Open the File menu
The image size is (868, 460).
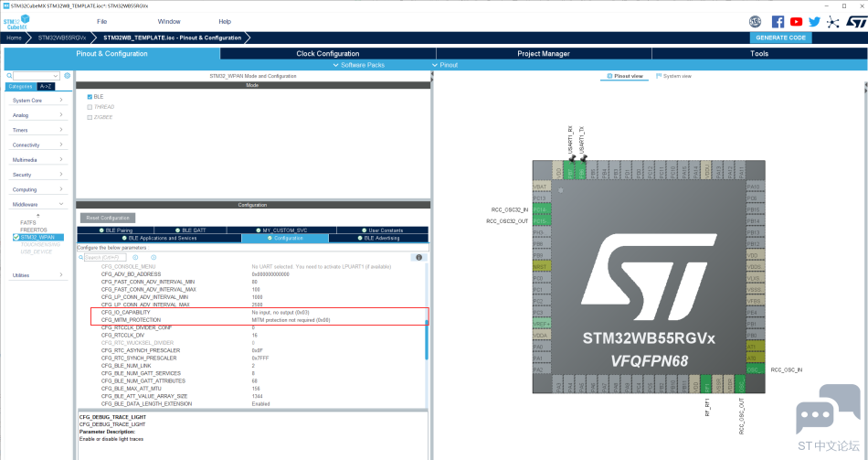coord(101,22)
